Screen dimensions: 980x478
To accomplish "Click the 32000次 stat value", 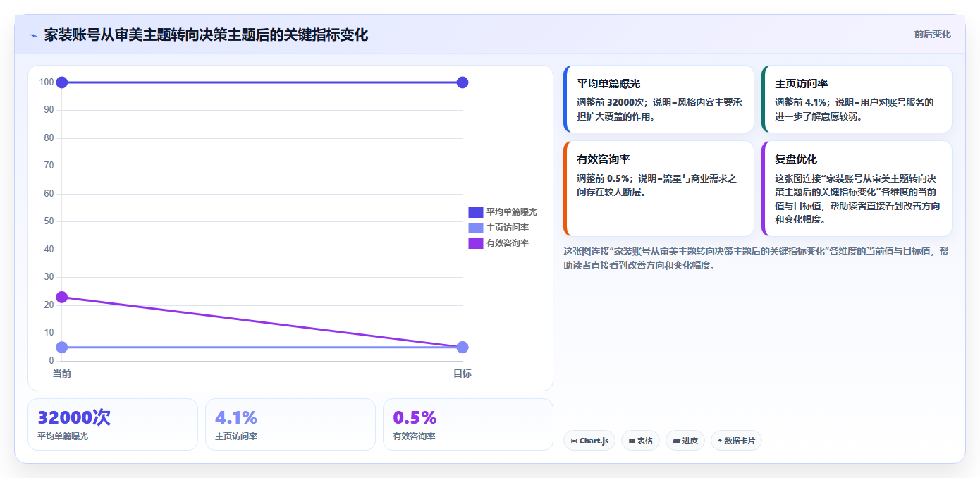I will coord(74,417).
